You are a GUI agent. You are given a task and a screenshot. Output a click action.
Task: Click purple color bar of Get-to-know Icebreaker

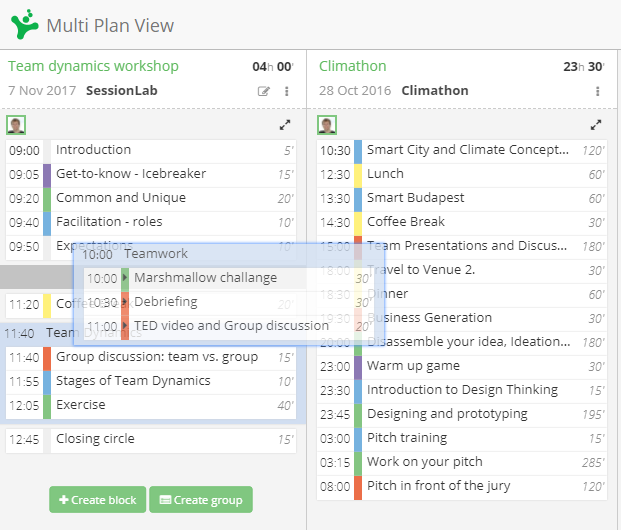click(47, 175)
